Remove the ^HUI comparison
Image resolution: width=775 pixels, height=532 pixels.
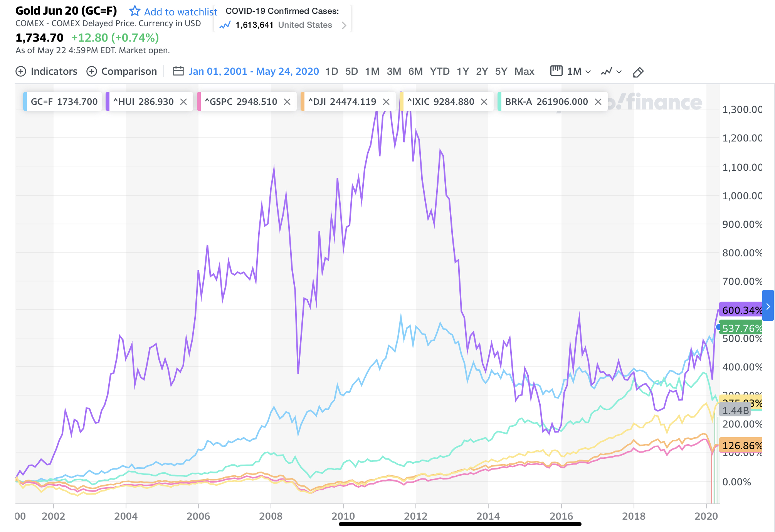(184, 102)
